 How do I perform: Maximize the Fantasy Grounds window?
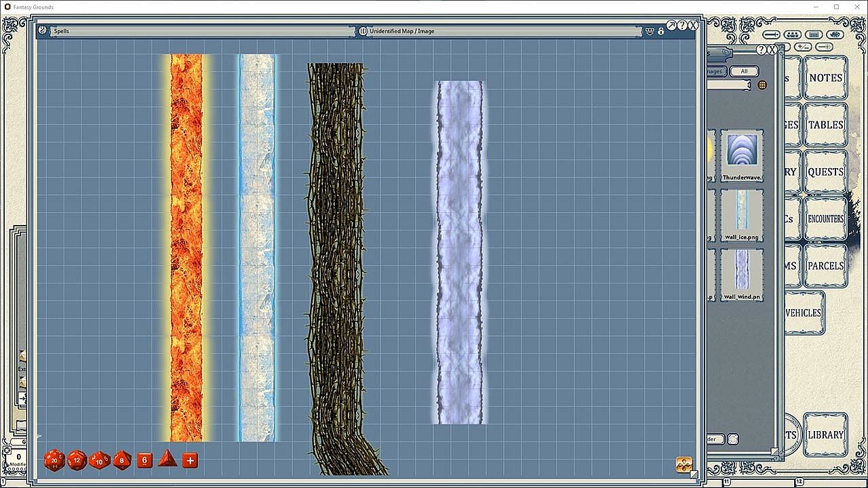[x=836, y=7]
